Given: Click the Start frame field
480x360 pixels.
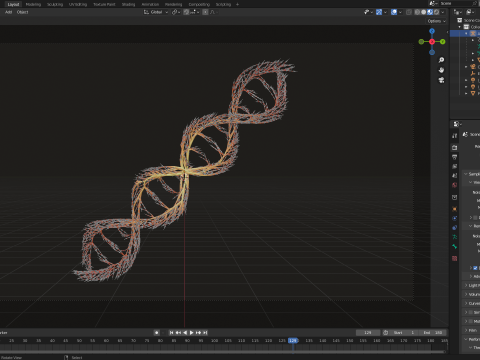Looking at the screenshot, I should pyautogui.click(x=404, y=333).
